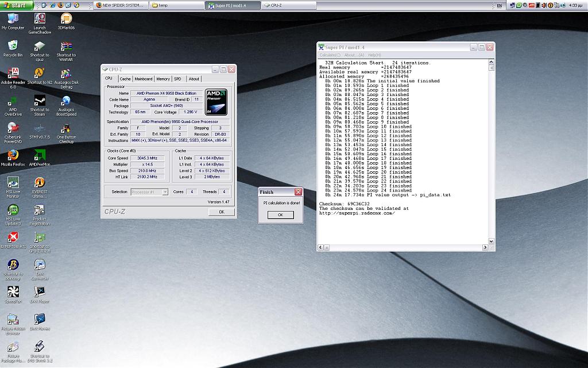
Task: Open the My Computer desktop icon
Action: click(13, 21)
